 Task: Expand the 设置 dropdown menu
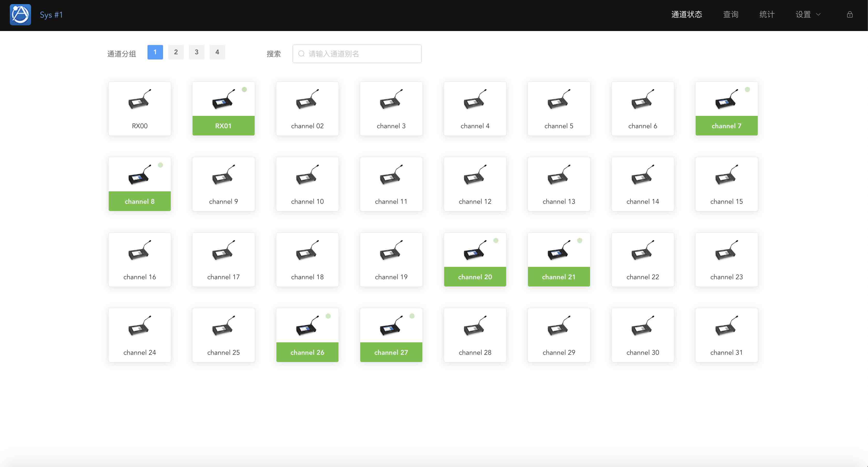[803, 14]
